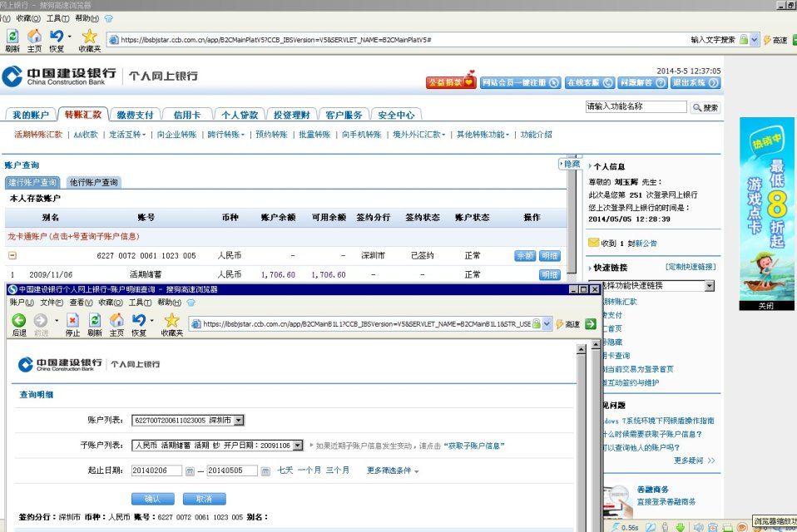Switch to 他行账户查询 tab
The width and height of the screenshot is (797, 532).
[93, 183]
